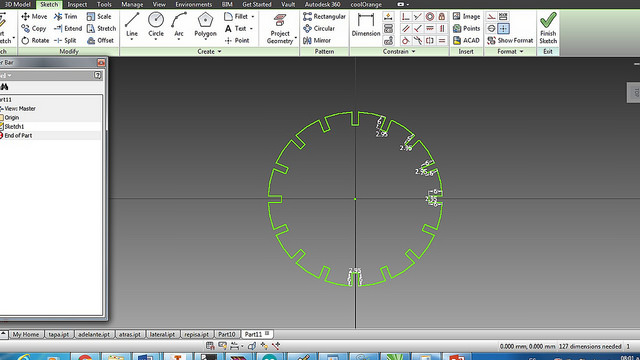Import Points into sketch

point(467,29)
